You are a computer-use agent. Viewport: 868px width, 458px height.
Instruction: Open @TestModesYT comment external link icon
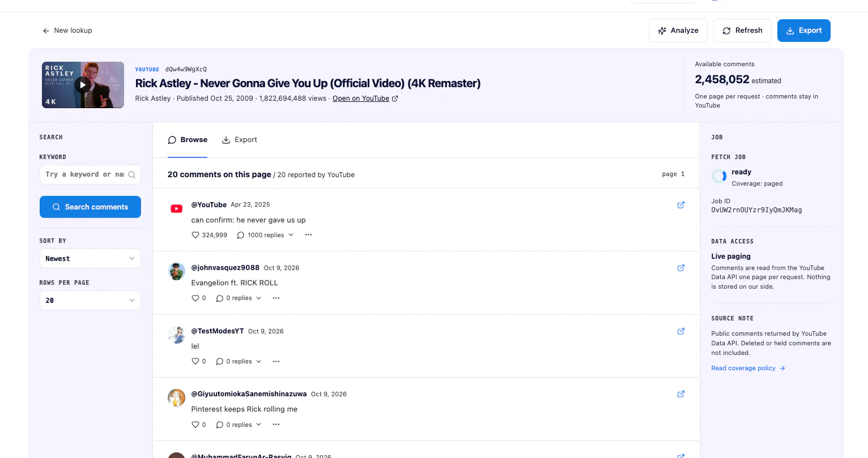click(x=681, y=331)
